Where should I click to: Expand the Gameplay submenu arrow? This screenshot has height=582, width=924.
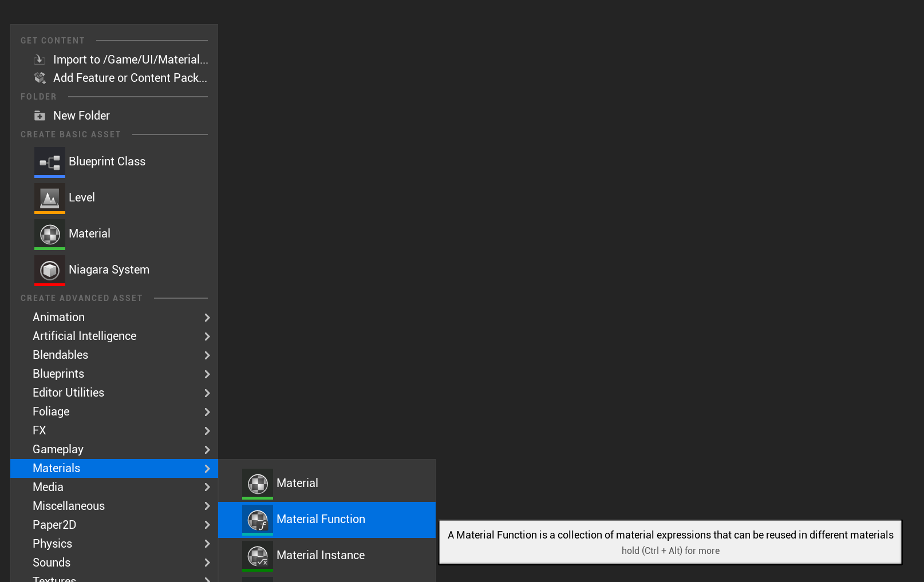click(207, 450)
